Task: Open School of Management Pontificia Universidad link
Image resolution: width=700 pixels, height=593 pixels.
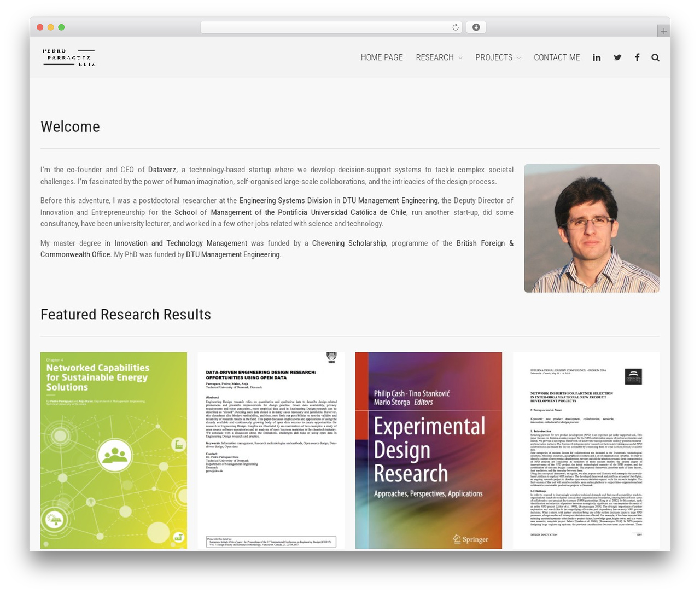Action: (290, 212)
